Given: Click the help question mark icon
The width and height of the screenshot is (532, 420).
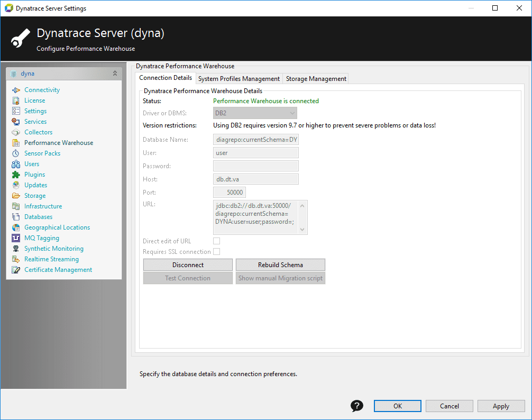Looking at the screenshot, I should coord(357,406).
